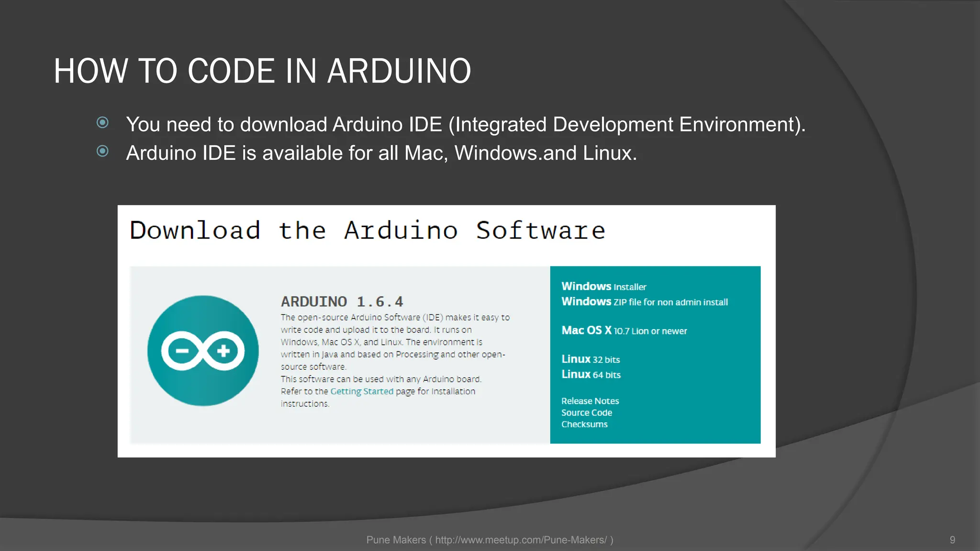Open the Release Notes link
This screenshot has height=551, width=980.
tap(590, 401)
